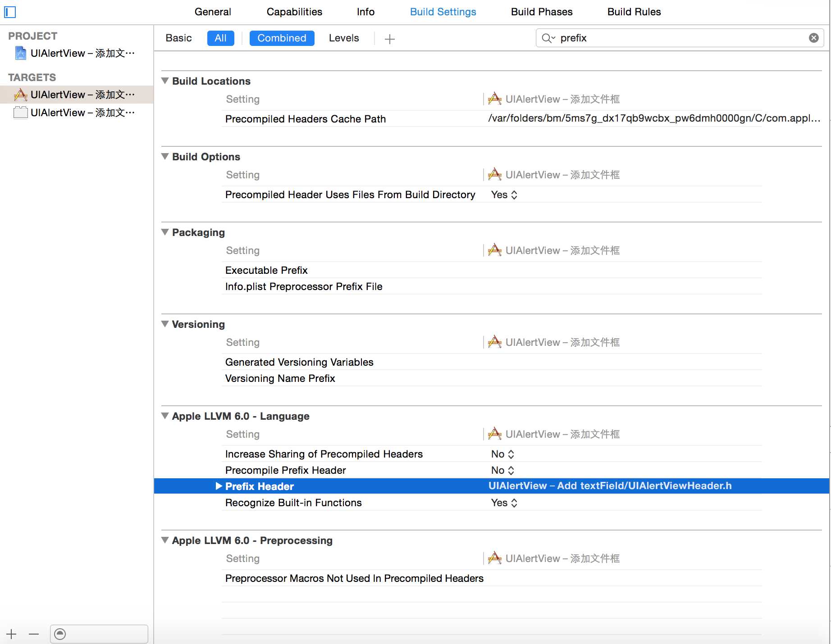This screenshot has width=831, height=644.
Task: Open the Info tab
Action: [365, 12]
